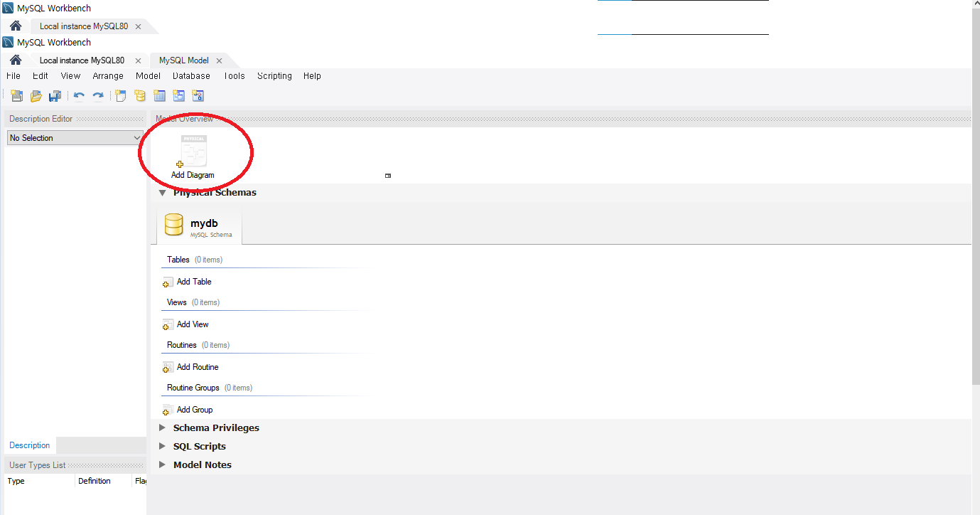Select the mydb MySQL Schema tab
The image size is (980, 515).
click(x=199, y=226)
